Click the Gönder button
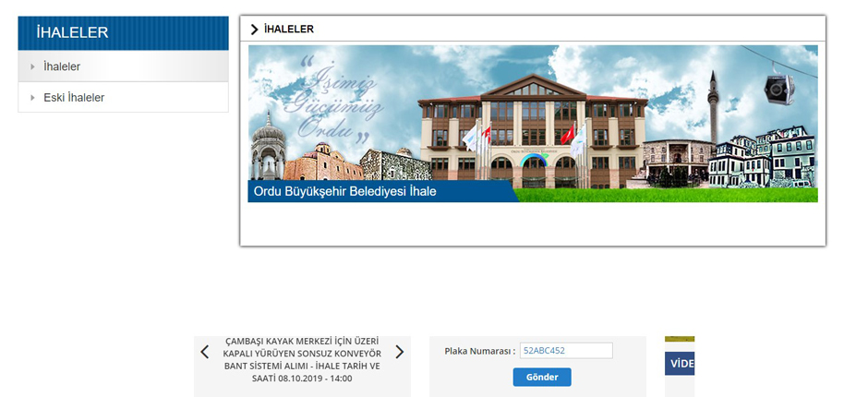Viewport: 868px width, 397px height. pos(542,377)
